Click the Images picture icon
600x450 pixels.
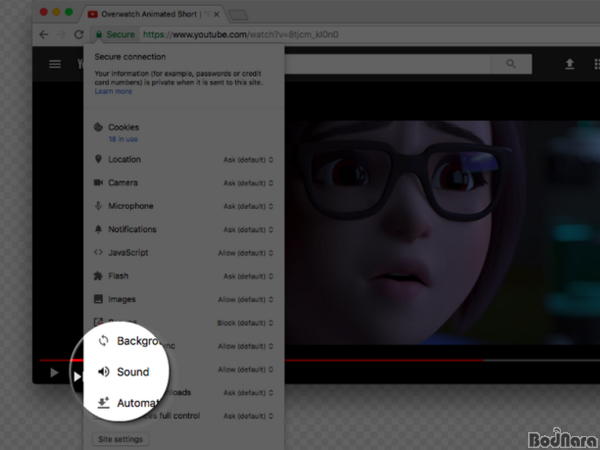98,299
